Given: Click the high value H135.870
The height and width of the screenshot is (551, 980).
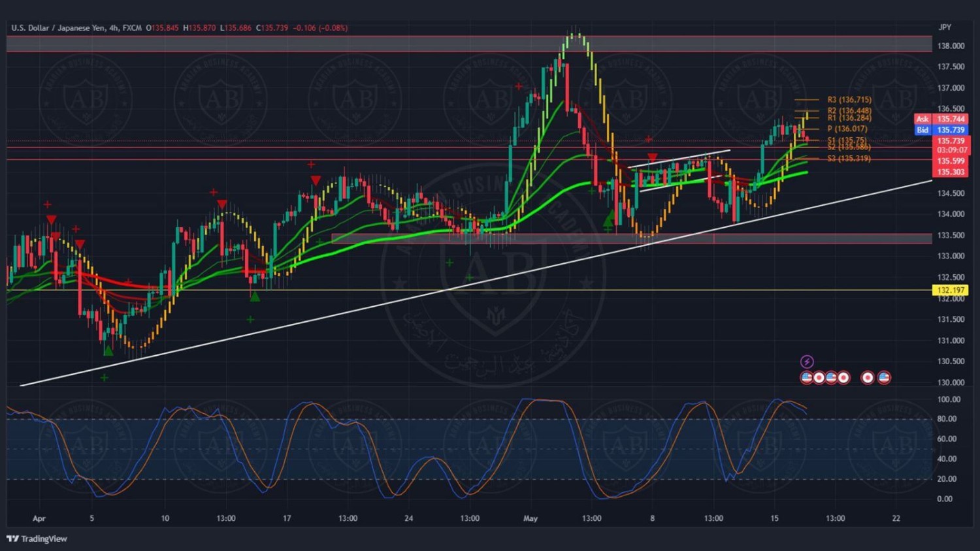Looking at the screenshot, I should 199,28.
